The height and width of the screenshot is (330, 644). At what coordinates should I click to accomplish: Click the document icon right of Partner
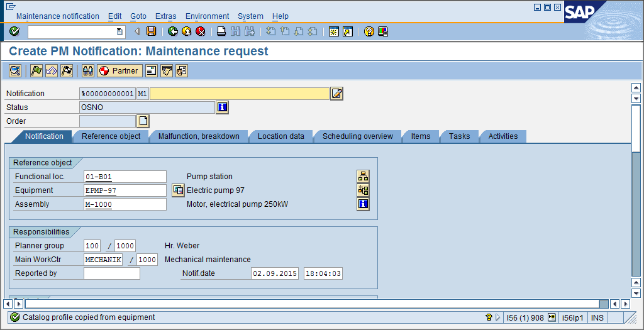152,70
